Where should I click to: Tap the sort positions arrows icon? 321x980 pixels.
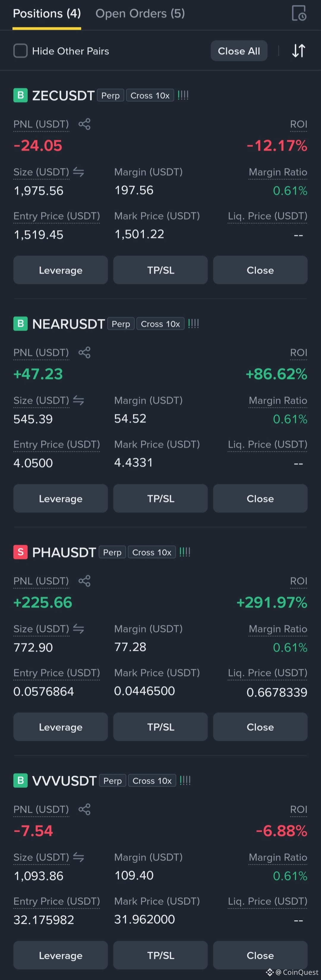coord(298,50)
